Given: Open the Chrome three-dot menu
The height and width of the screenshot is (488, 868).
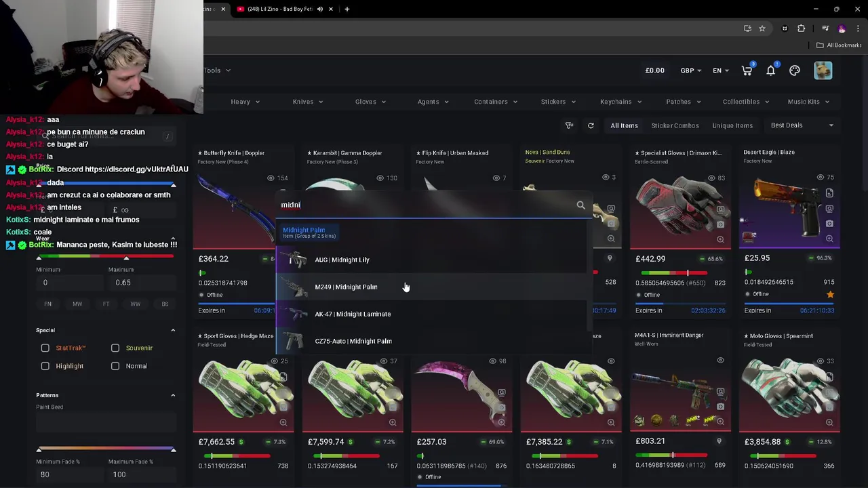Looking at the screenshot, I should pos(858,28).
